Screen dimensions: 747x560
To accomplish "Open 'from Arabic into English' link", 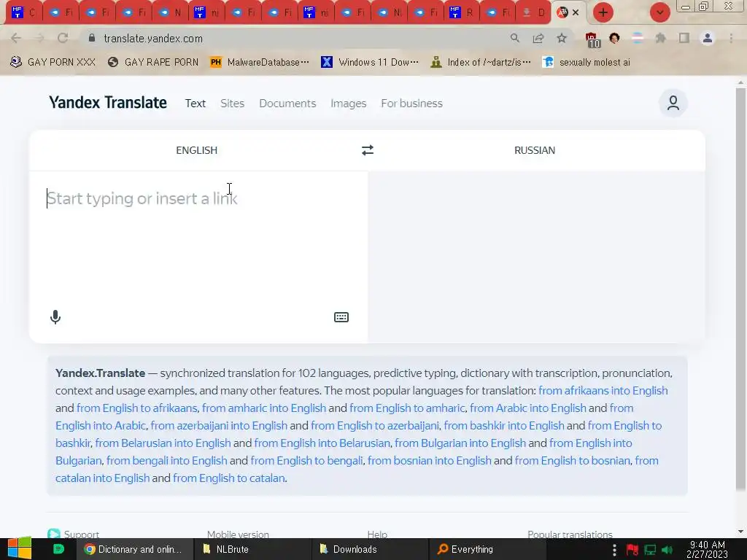I will tap(528, 408).
